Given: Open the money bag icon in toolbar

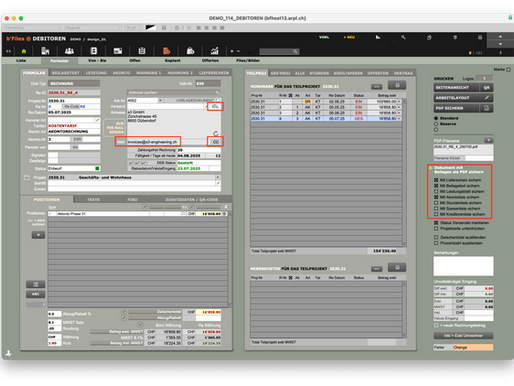Looking at the screenshot, I should click(x=190, y=51).
